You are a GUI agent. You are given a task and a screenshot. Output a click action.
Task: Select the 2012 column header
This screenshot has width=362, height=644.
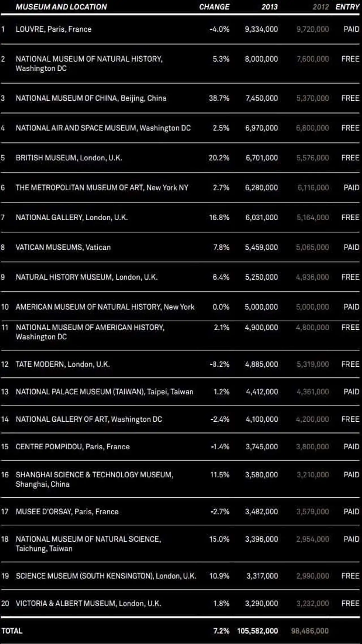(x=320, y=7)
